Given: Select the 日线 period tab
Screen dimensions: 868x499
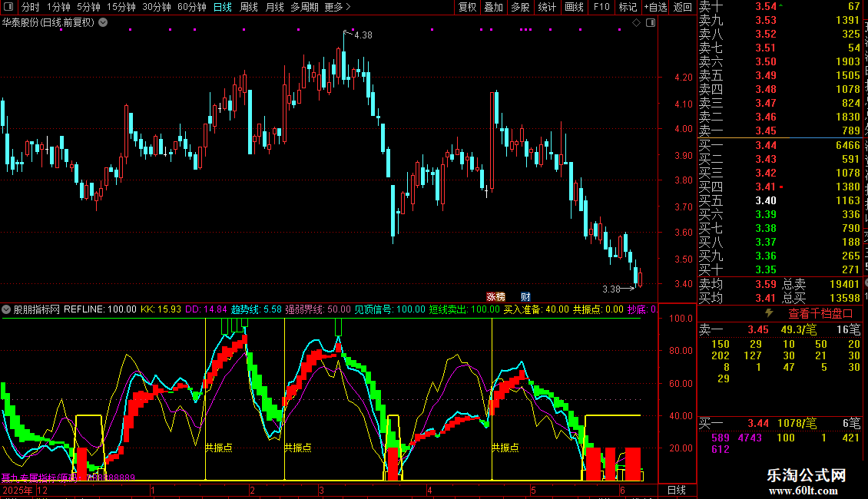Looking at the screenshot, I should [223, 7].
